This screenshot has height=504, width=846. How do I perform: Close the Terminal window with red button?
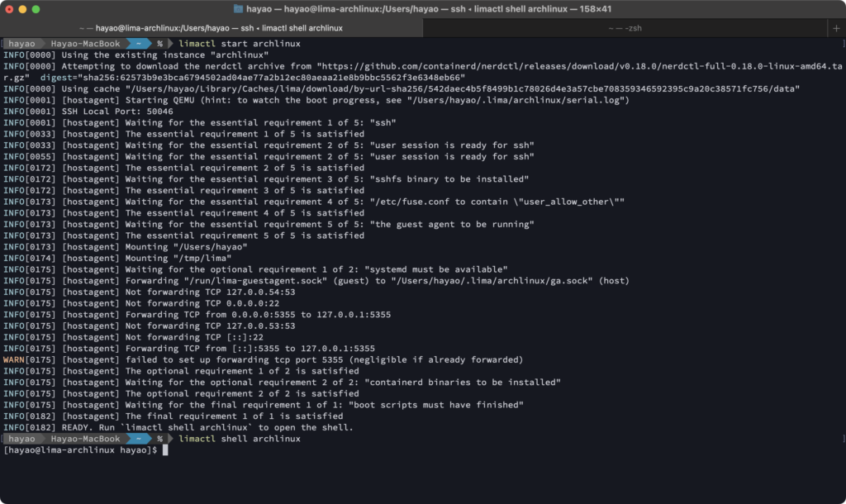click(11, 9)
